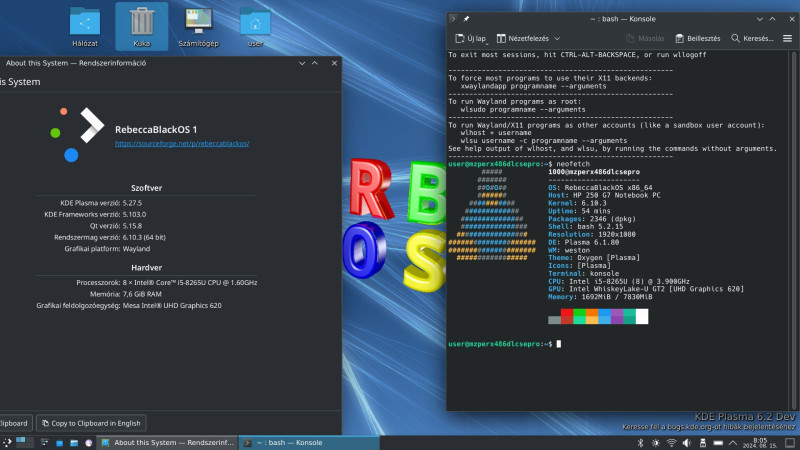
Task: Click the Konsole vertical scrollbar
Action: pos(794,230)
